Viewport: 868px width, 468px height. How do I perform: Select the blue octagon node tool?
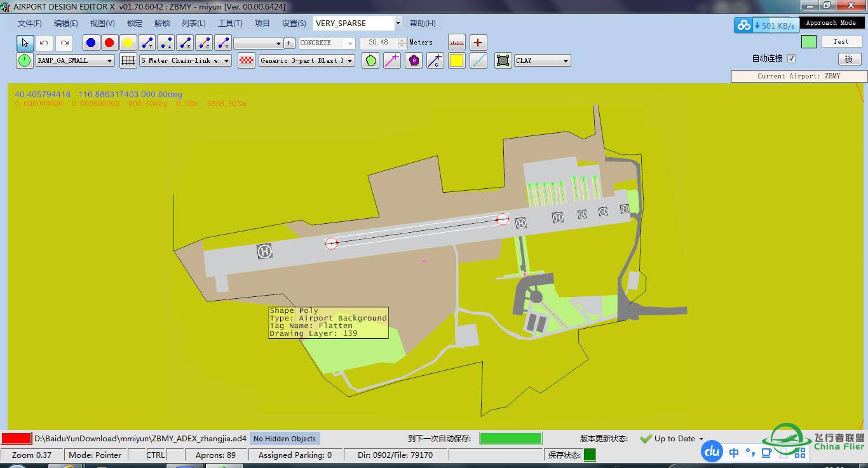click(91, 43)
